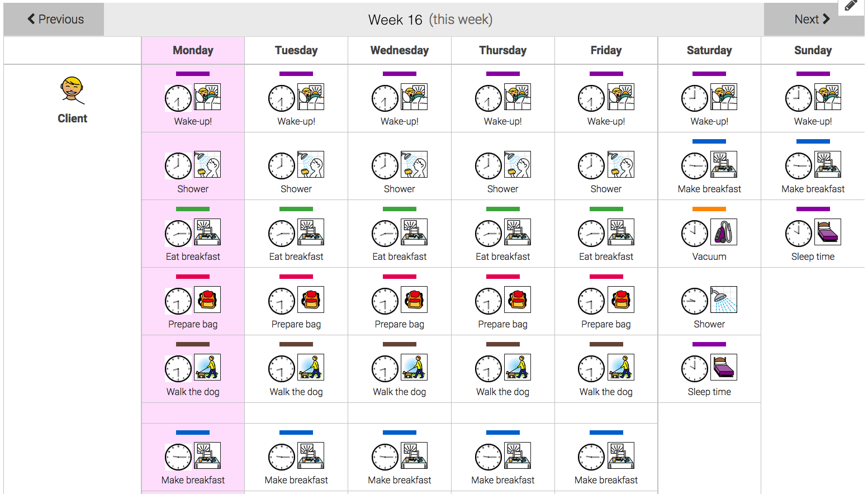Open Monday's Prepare bag backpack icon
Viewport: 868px width, 494px height.
click(207, 300)
